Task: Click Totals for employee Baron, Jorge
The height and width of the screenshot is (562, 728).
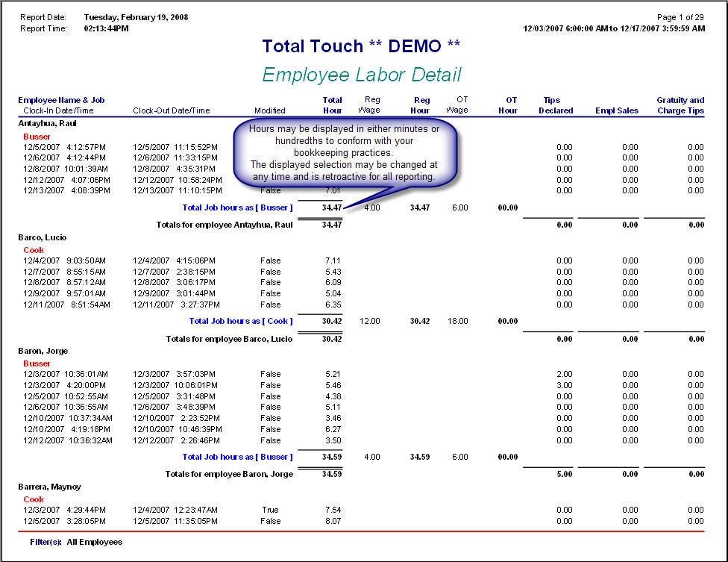Action: (x=229, y=474)
